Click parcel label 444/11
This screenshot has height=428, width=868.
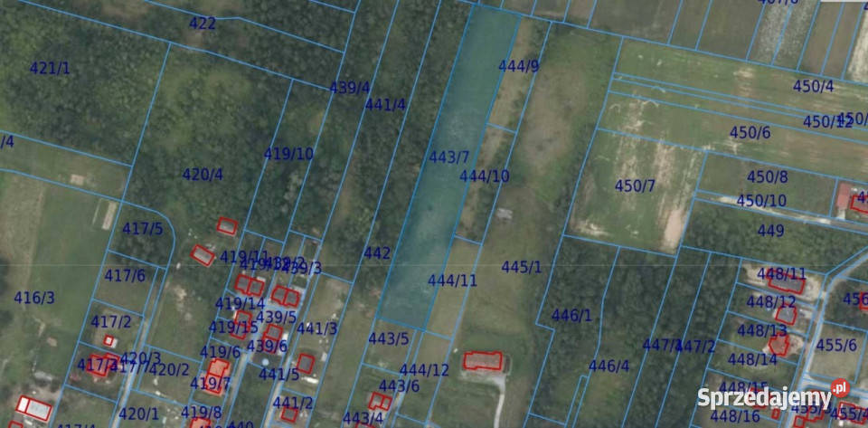[452, 281]
